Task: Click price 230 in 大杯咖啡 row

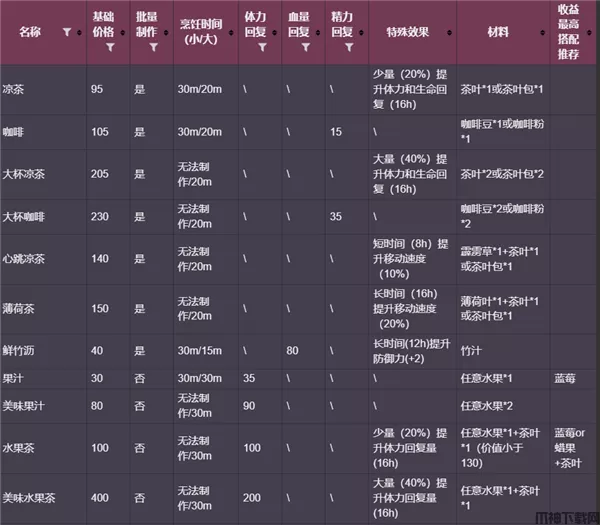Action: pos(100,217)
